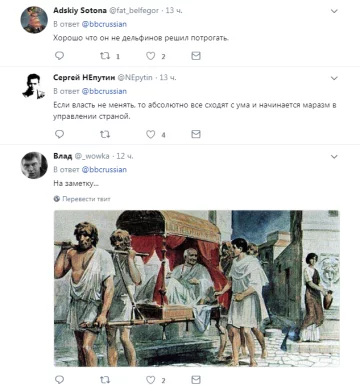Open Сергей НЕпутин's profile name
Viewport: 360px width, 386px height.
click(x=84, y=77)
